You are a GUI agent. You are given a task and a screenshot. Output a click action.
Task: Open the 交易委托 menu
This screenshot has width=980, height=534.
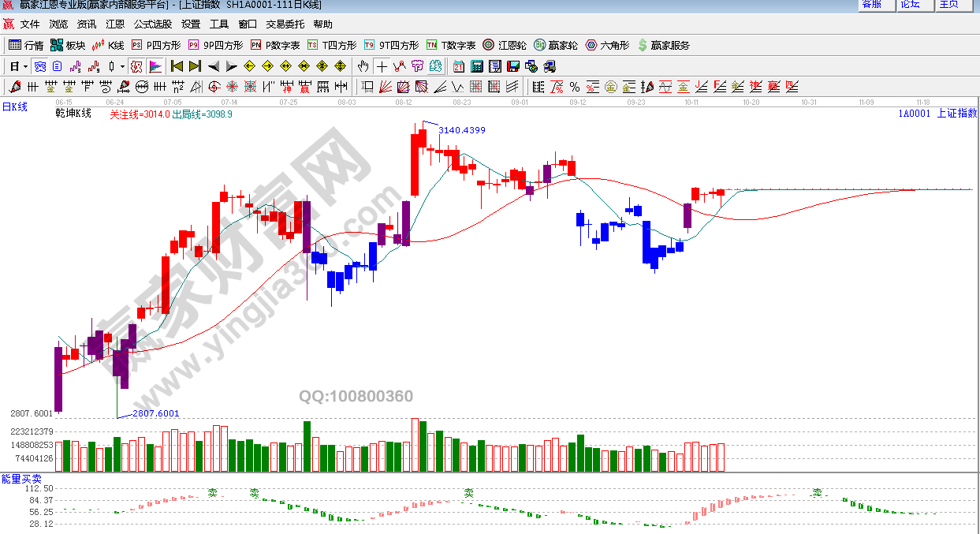[x=285, y=24]
